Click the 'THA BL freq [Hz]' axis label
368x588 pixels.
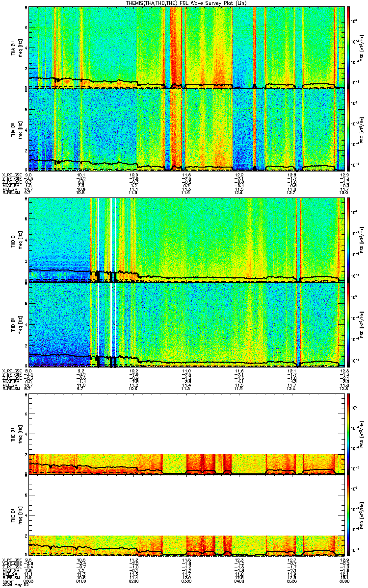pos(17,48)
